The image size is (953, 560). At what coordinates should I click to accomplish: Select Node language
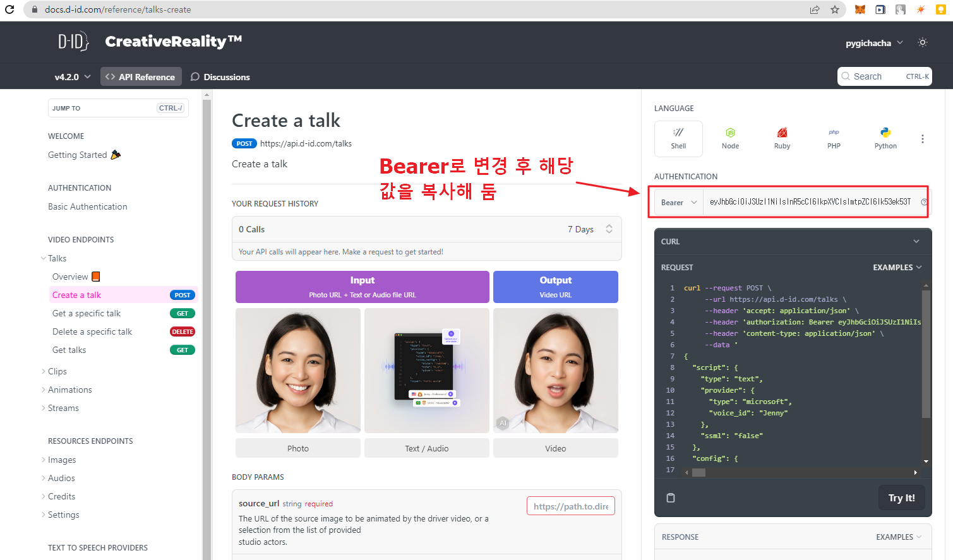(730, 138)
